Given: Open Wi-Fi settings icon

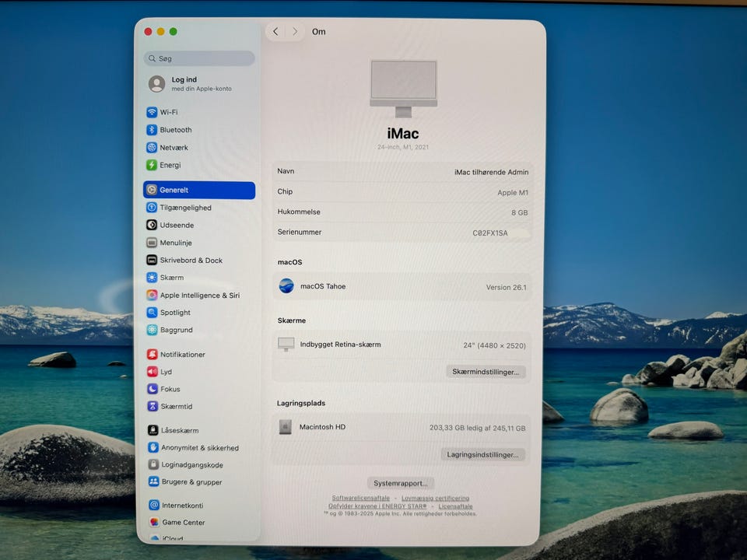Looking at the screenshot, I should (152, 112).
